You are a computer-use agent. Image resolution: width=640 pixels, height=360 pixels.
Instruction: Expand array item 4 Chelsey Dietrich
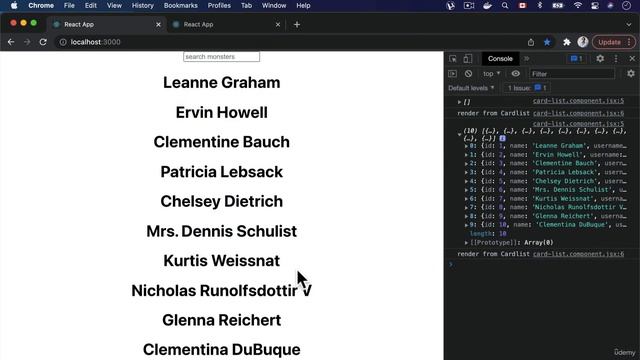[x=466, y=181]
